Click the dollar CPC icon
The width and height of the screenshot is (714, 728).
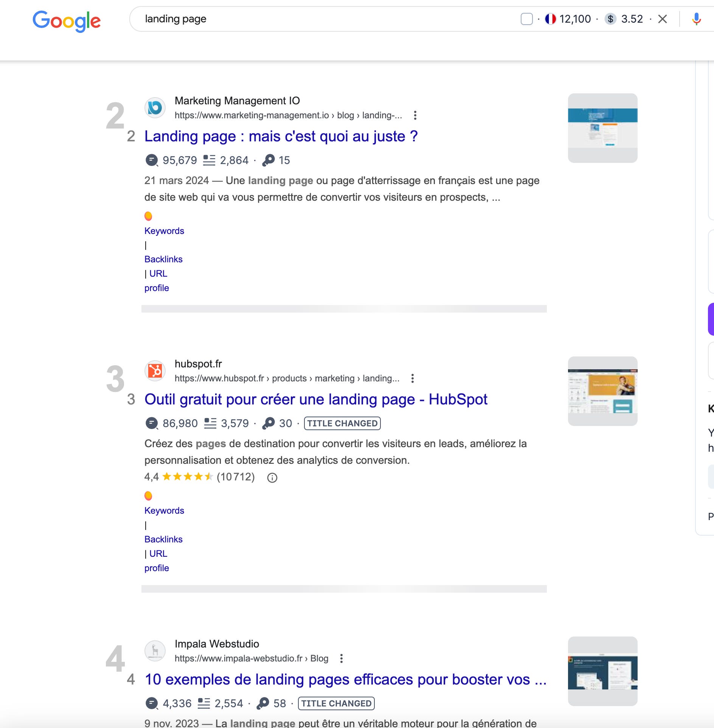(x=610, y=19)
